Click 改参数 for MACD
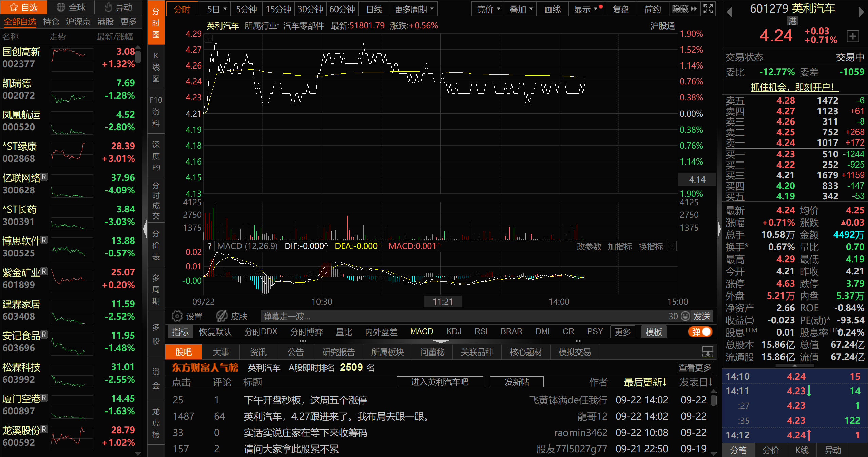Image resolution: width=868 pixels, height=457 pixels. 589,246
